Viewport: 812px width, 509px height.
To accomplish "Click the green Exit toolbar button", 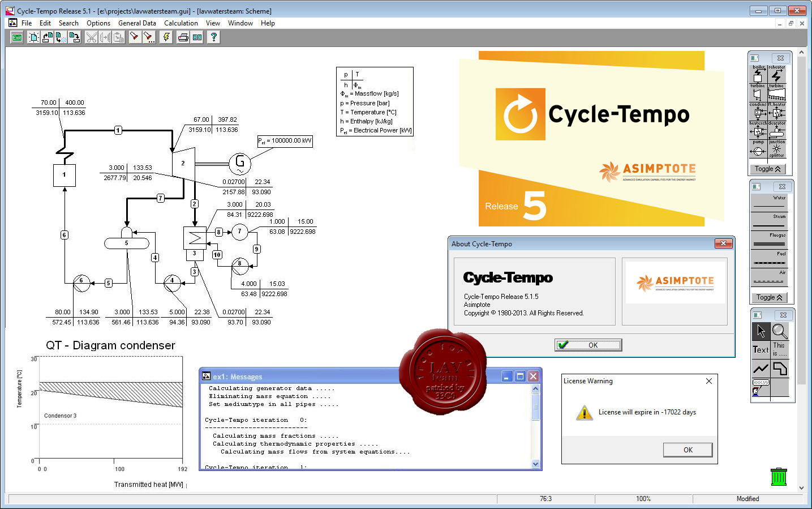I will [17, 37].
